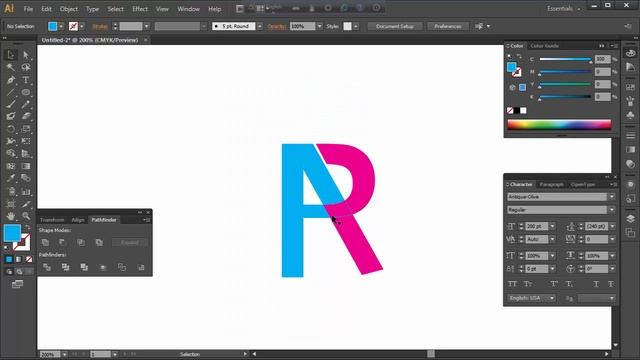Open the font style dropdown (Regular)
The image size is (640, 360).
pyautogui.click(x=611, y=210)
